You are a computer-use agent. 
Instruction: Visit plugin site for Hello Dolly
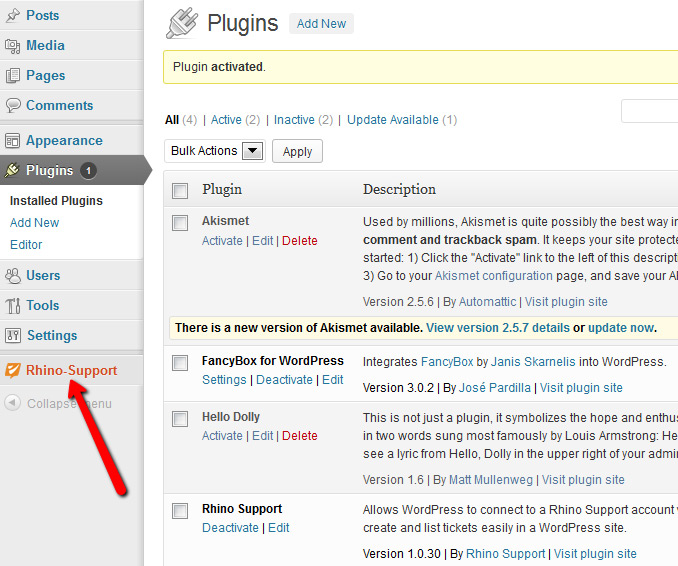coord(583,480)
